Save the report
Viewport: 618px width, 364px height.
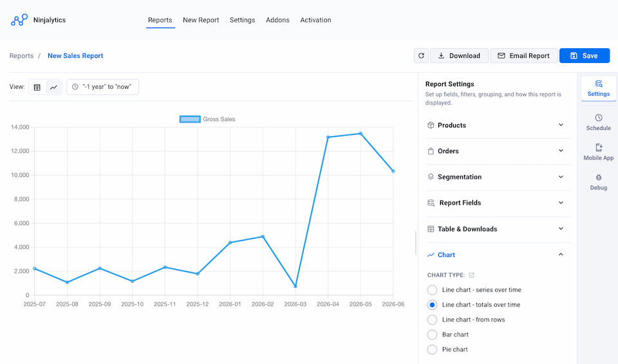(585, 55)
